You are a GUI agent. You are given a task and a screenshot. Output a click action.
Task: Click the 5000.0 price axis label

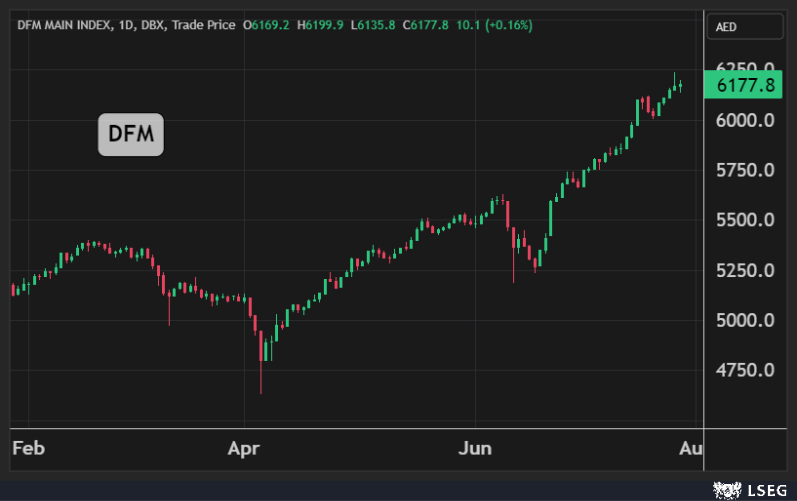(745, 321)
